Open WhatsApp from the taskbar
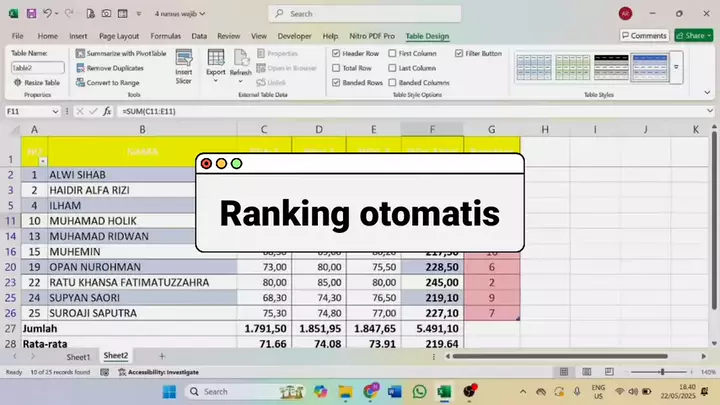 coord(418,391)
